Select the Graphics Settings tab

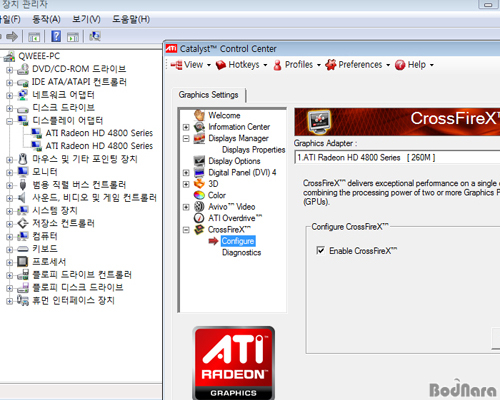[208, 95]
